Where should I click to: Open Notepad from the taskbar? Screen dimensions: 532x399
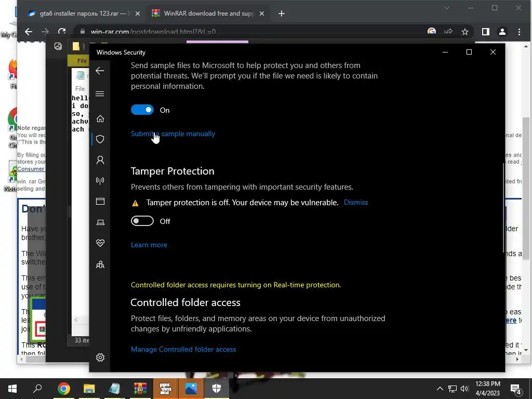pyautogui.click(x=114, y=389)
